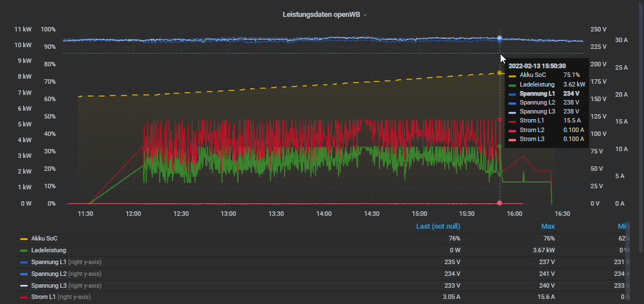Click the Spannung L2 legend color swatch

pyautogui.click(x=24, y=274)
